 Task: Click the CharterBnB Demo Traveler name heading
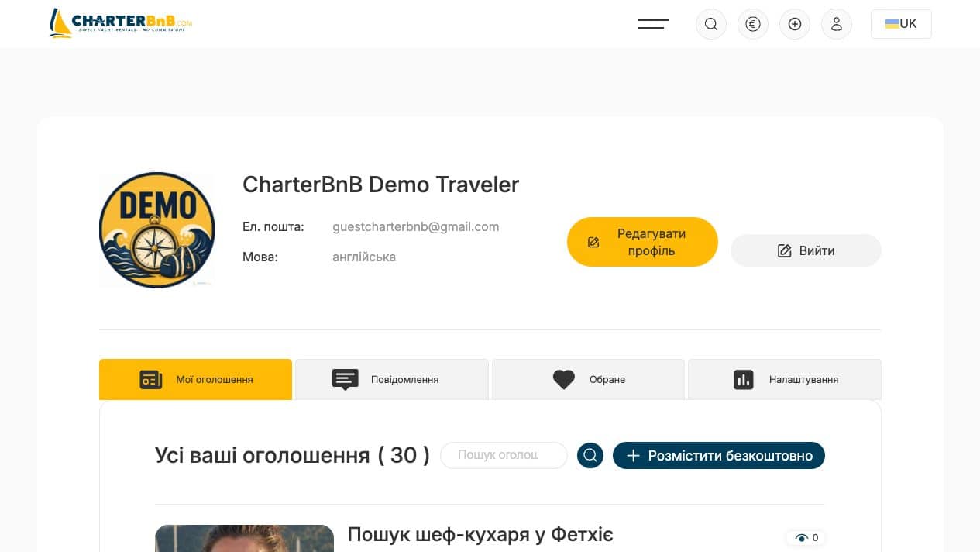point(381,185)
